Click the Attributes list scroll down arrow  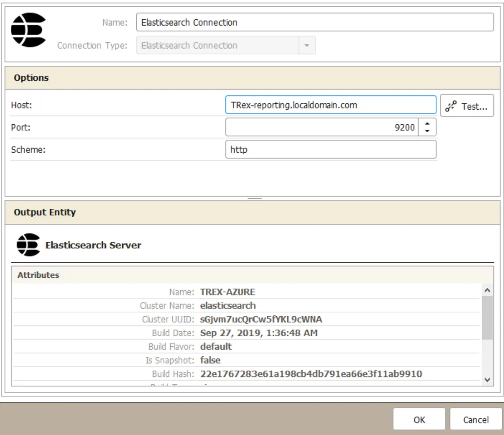click(x=487, y=380)
